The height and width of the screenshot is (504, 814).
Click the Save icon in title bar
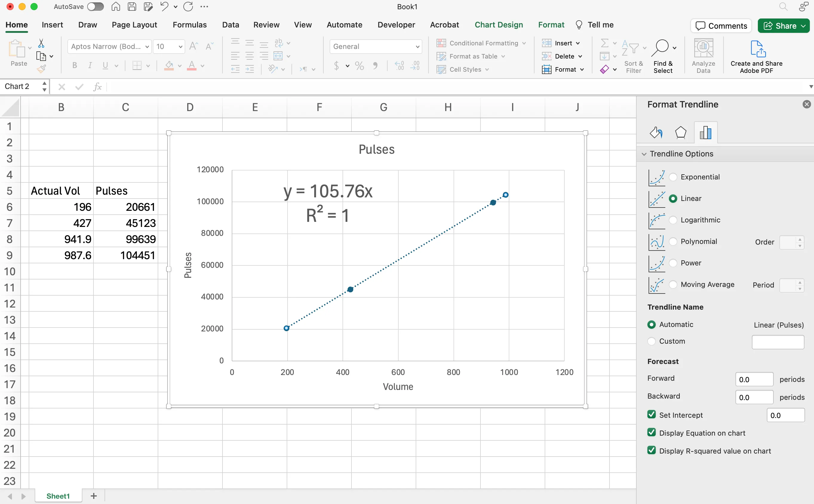(x=132, y=7)
